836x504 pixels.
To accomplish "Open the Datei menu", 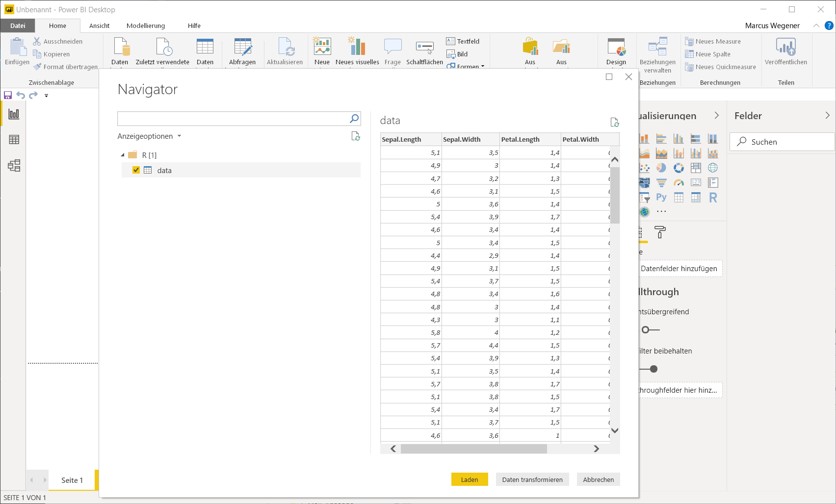I will point(18,25).
